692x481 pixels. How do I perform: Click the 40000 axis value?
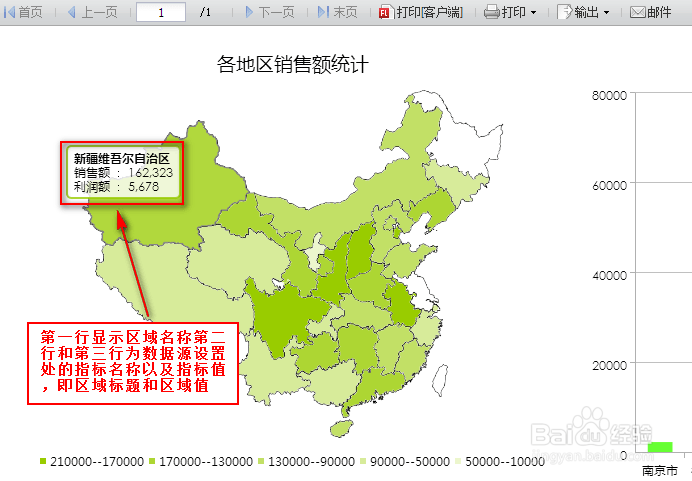click(x=609, y=275)
